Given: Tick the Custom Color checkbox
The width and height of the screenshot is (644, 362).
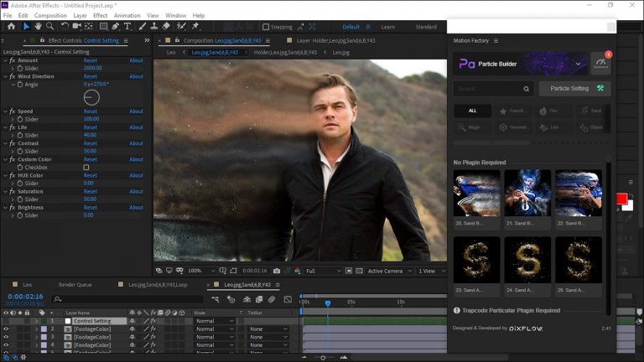Looking at the screenshot, I should 86,168.
